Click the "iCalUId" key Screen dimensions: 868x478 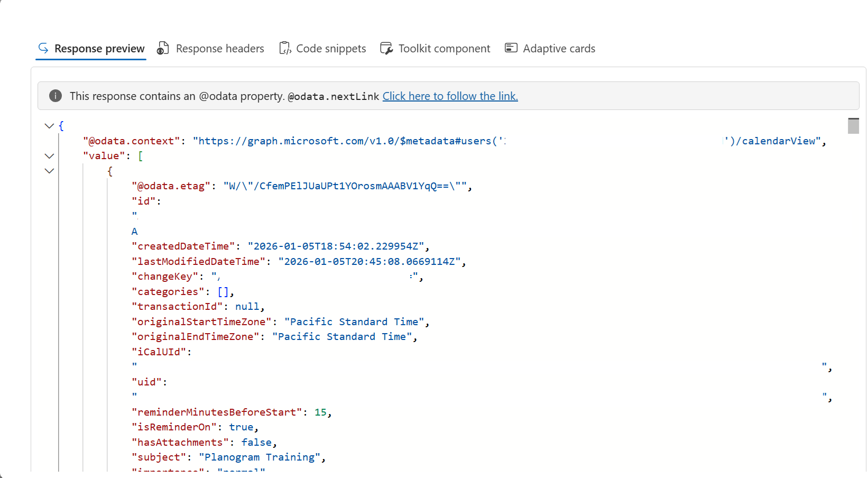[159, 352]
